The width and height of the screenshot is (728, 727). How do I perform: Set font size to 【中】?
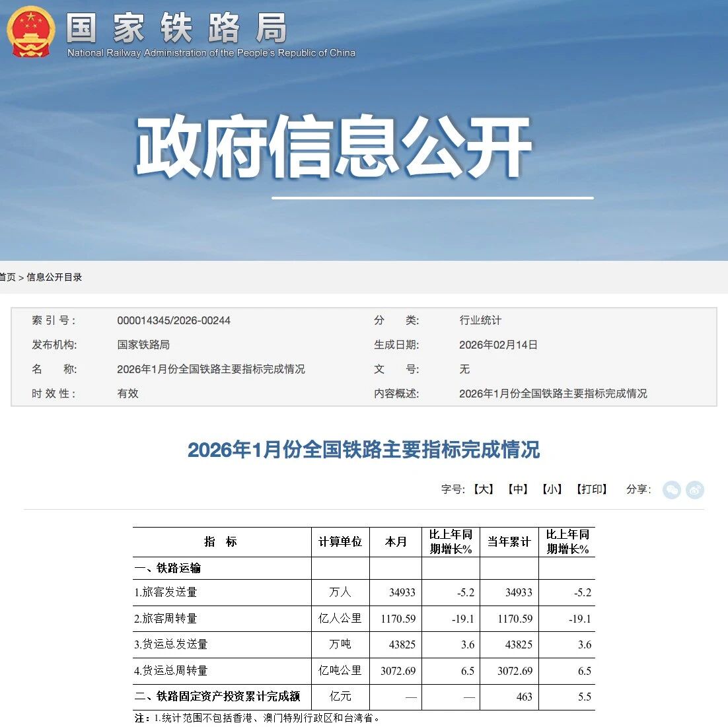(x=518, y=489)
